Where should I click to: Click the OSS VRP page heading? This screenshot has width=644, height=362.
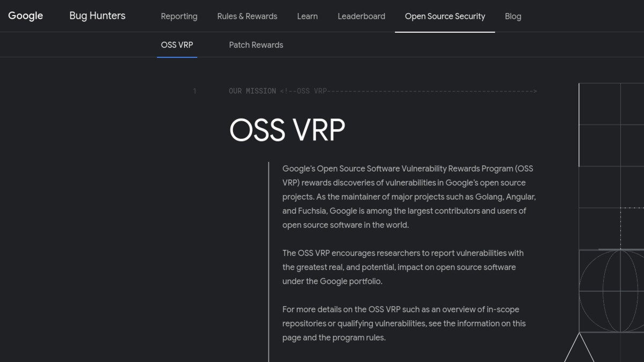(x=287, y=130)
